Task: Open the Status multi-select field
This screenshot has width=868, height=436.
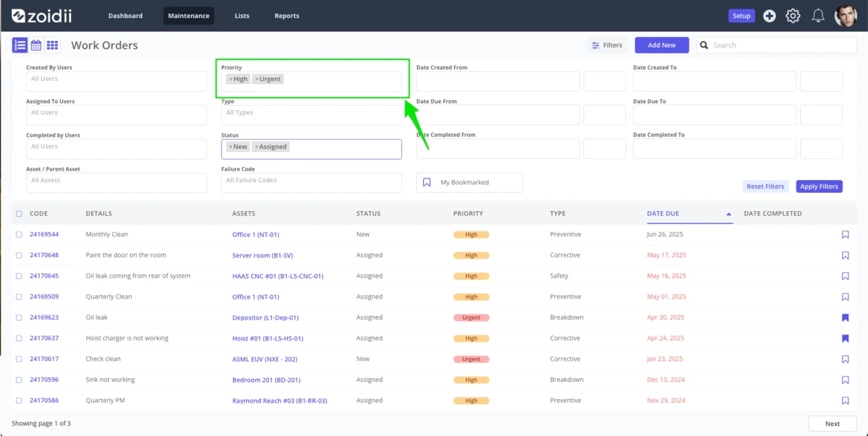Action: (312, 149)
